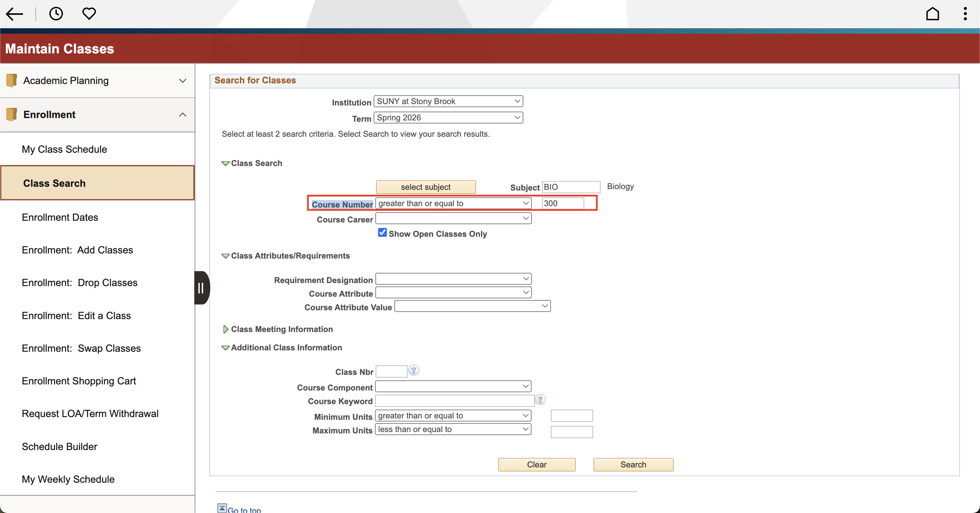Image resolution: width=980 pixels, height=513 pixels.
Task: Collapse the sidebar with the pause-handle tab
Action: [202, 288]
